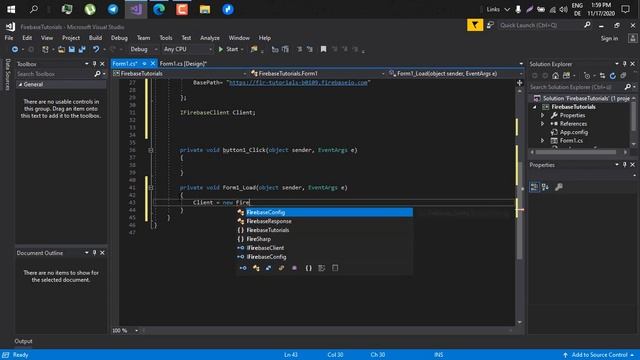Open Microsoft Edge from the taskbar

coord(159,9)
